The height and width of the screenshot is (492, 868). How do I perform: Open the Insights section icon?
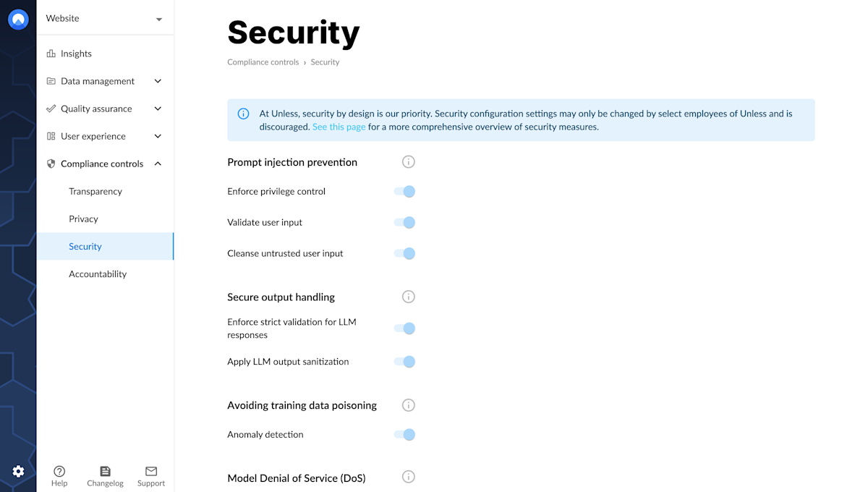pyautogui.click(x=50, y=53)
